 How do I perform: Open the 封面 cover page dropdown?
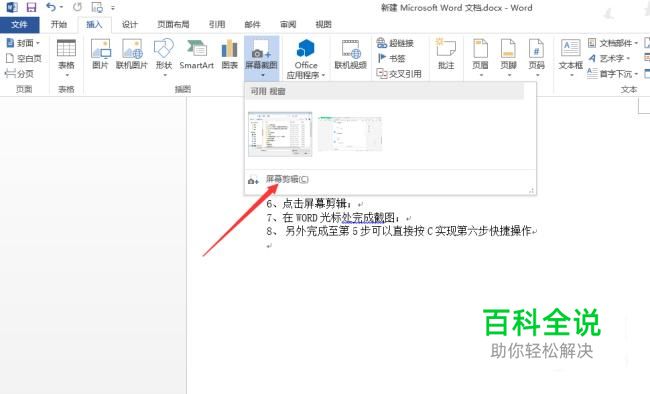[x=23, y=43]
